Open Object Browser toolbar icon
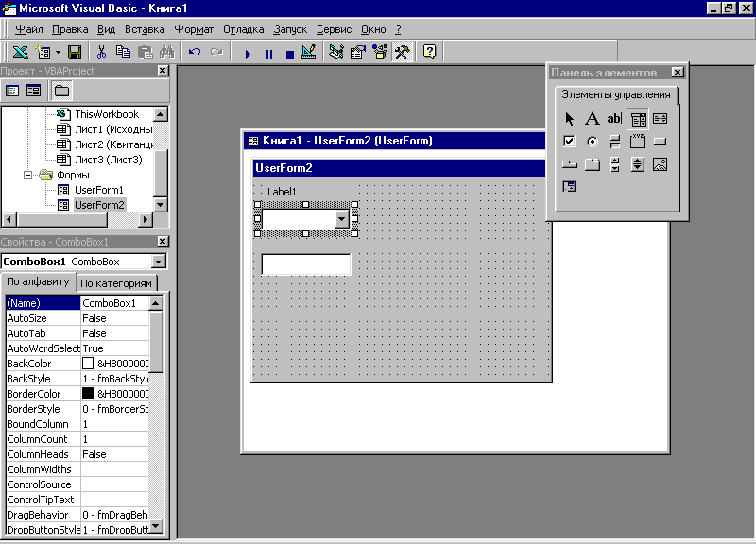Viewport: 756px width, 544px height. (x=380, y=52)
